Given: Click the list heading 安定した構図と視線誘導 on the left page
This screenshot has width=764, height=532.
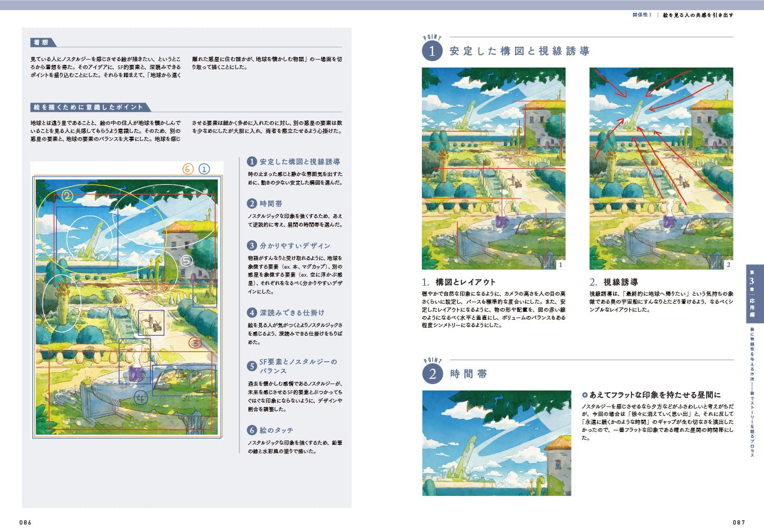Looking at the screenshot, I should 300,162.
